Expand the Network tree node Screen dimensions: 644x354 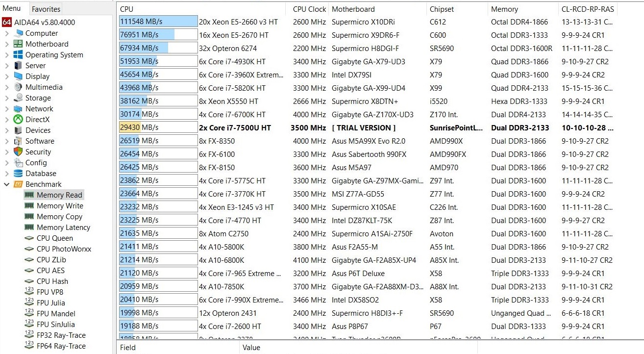7,109
